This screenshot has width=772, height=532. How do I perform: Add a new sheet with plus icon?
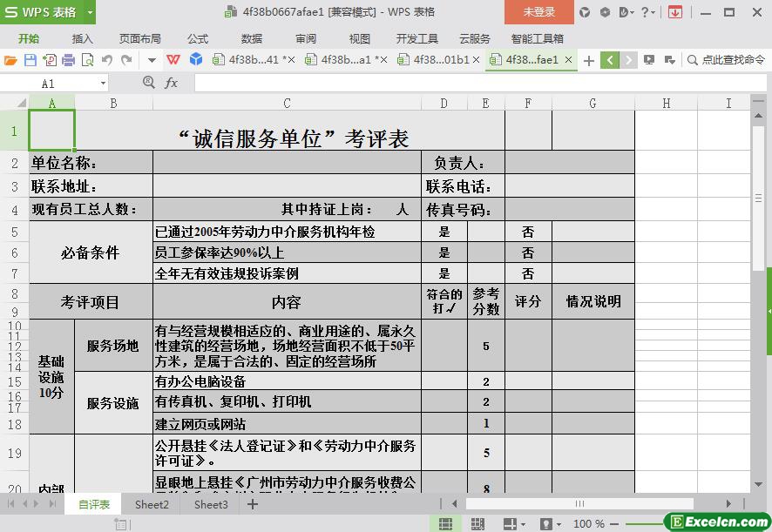[x=251, y=504]
